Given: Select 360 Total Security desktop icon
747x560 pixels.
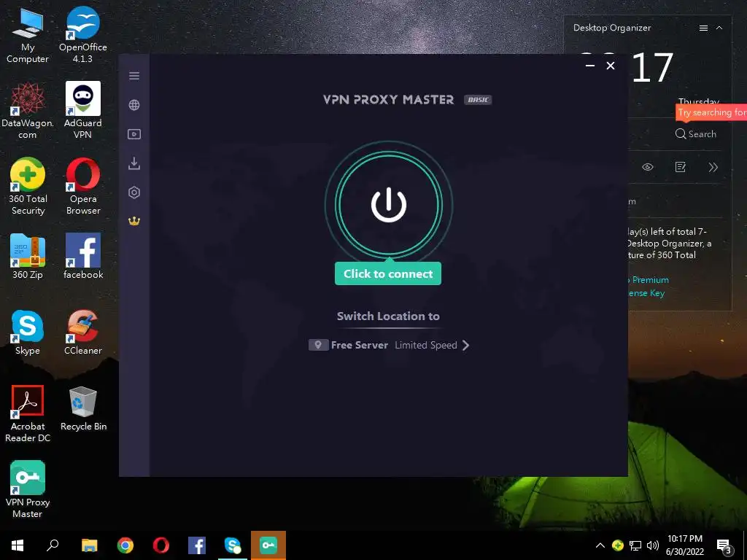Looking at the screenshot, I should (x=28, y=187).
